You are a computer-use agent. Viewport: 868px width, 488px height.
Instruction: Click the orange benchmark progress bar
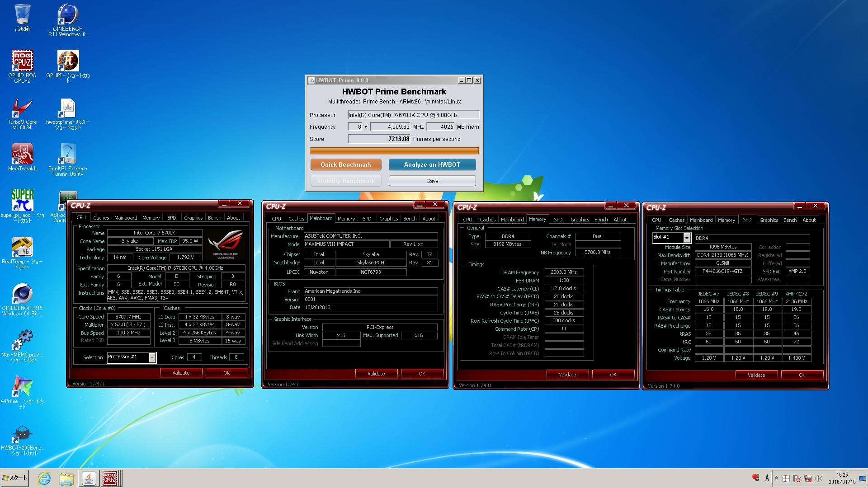click(394, 151)
